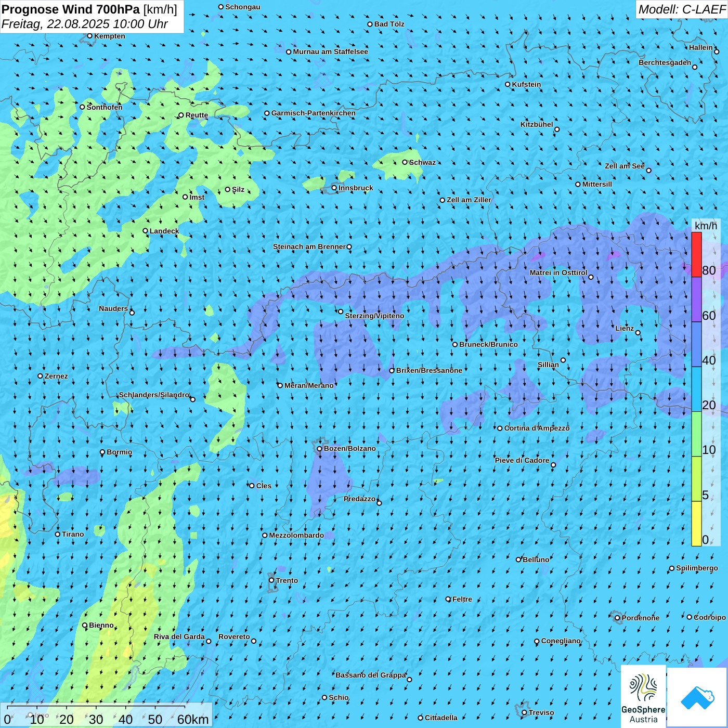Click the 'Sonthofen' label

coord(105,107)
